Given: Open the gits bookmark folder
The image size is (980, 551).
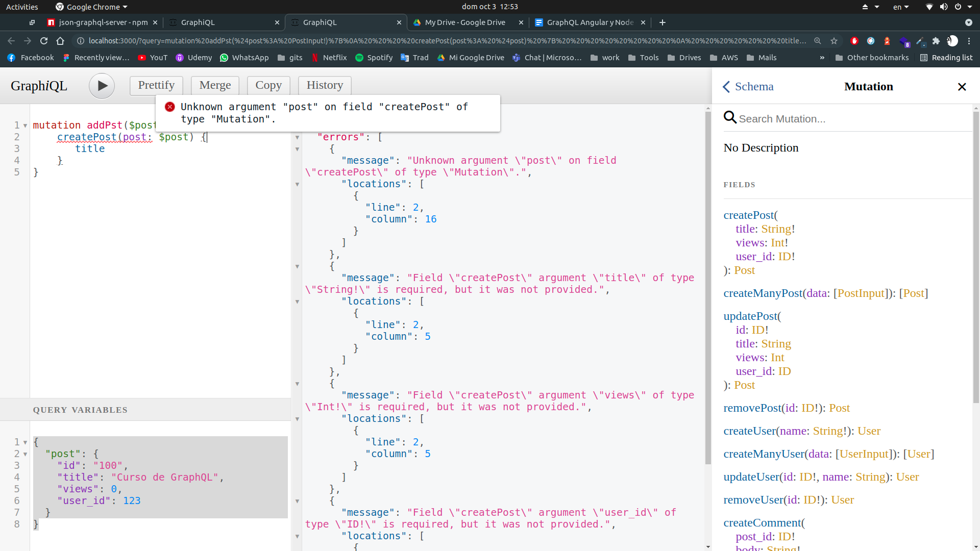Looking at the screenshot, I should coord(290,58).
